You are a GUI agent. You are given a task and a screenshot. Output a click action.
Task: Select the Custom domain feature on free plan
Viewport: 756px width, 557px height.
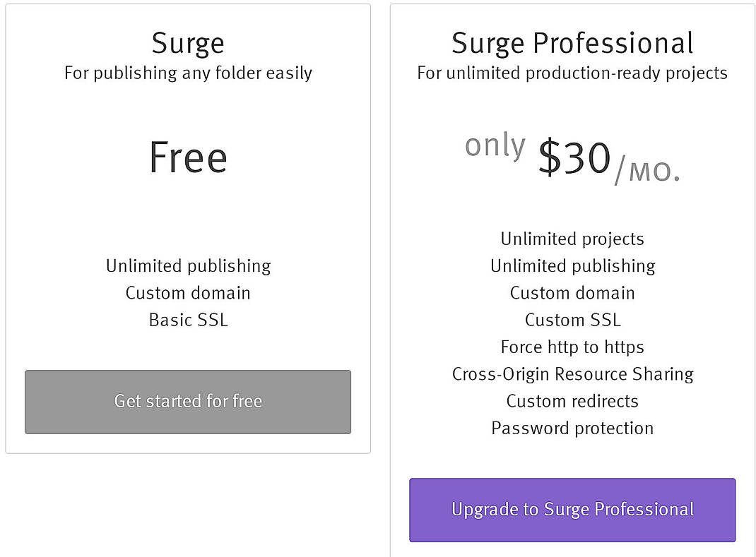pos(187,293)
